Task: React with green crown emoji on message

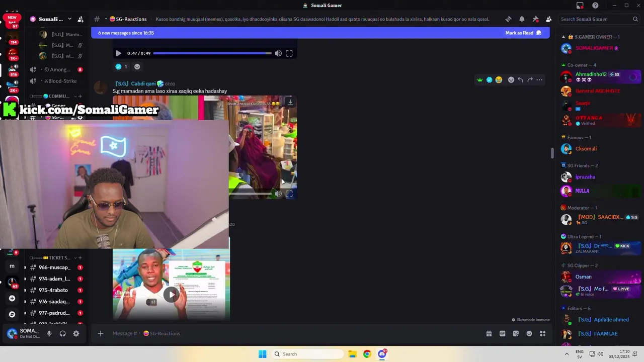Action: click(x=480, y=80)
